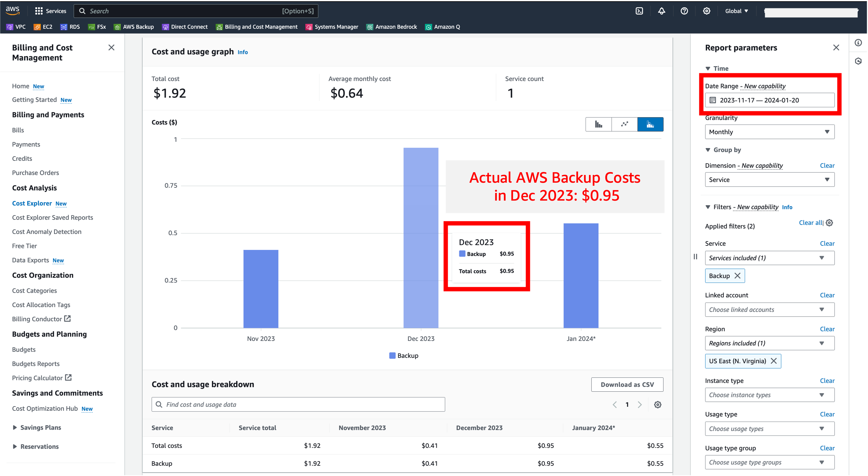Open the Global region menu
868x476 pixels.
pos(736,11)
